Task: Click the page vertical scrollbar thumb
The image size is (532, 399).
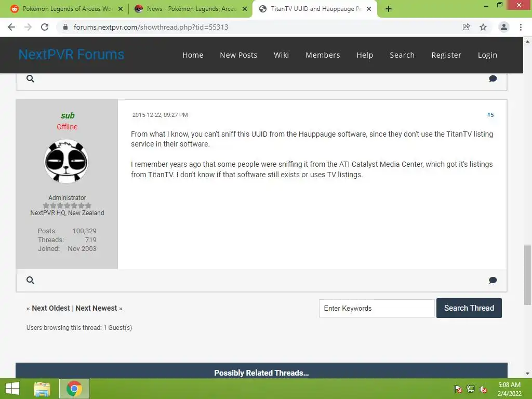Action: coord(527,275)
